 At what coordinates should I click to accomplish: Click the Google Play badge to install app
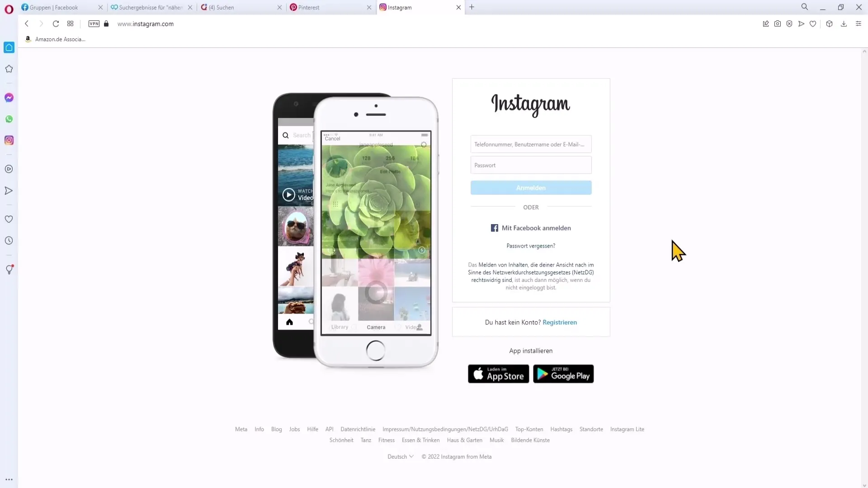(x=563, y=374)
